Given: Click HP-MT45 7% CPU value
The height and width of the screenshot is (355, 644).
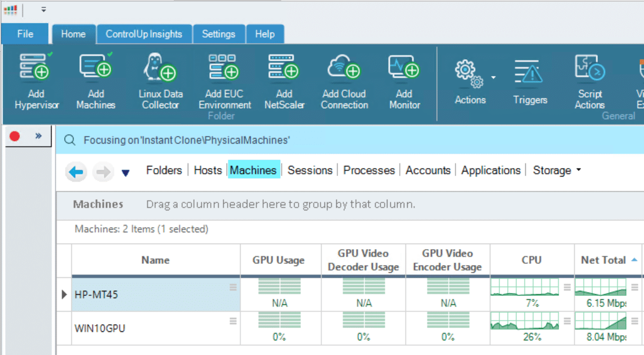Looking at the screenshot, I should [x=532, y=304].
